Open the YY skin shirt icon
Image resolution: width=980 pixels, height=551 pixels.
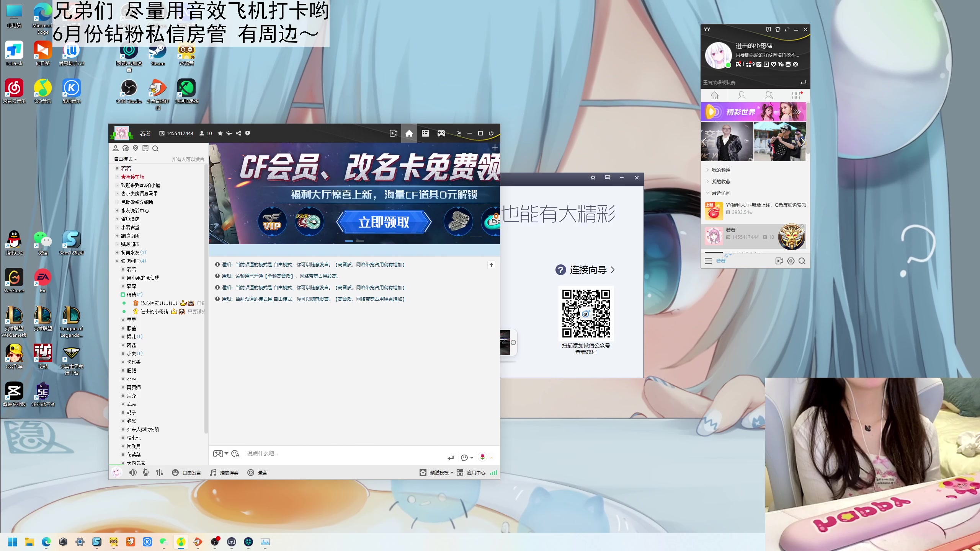(x=777, y=29)
